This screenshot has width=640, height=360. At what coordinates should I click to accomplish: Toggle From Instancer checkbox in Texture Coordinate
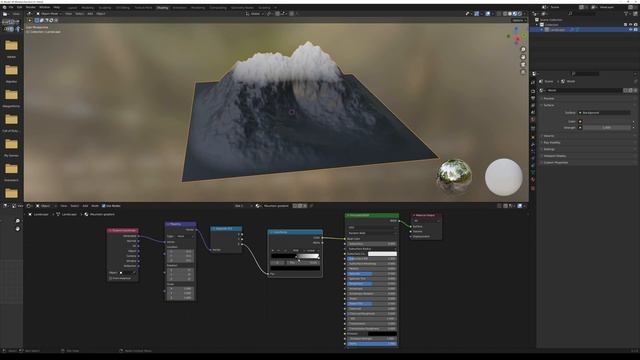111,278
